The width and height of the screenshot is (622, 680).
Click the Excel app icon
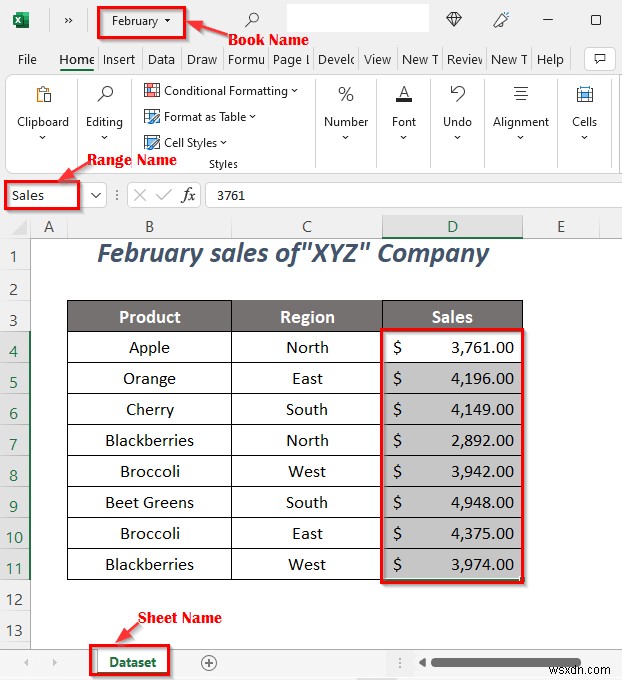point(20,20)
